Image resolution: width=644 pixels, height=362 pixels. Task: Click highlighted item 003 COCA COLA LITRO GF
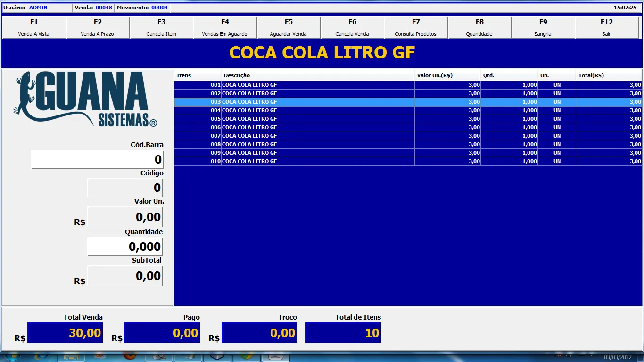click(408, 102)
